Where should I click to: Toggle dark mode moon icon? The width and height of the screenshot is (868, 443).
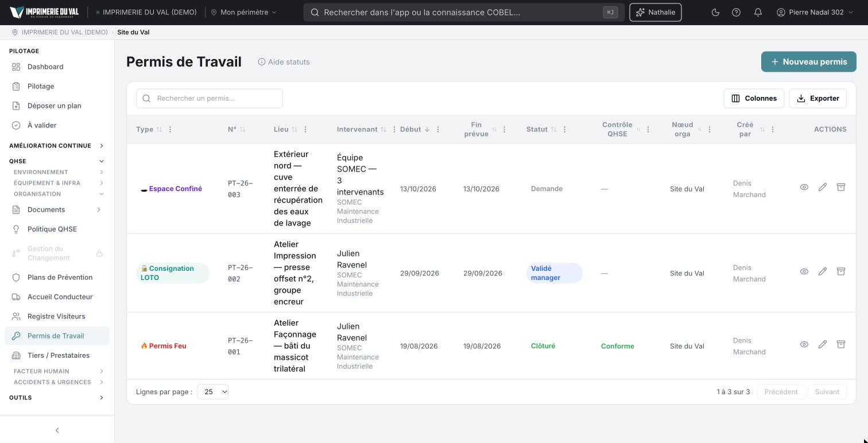(x=715, y=12)
